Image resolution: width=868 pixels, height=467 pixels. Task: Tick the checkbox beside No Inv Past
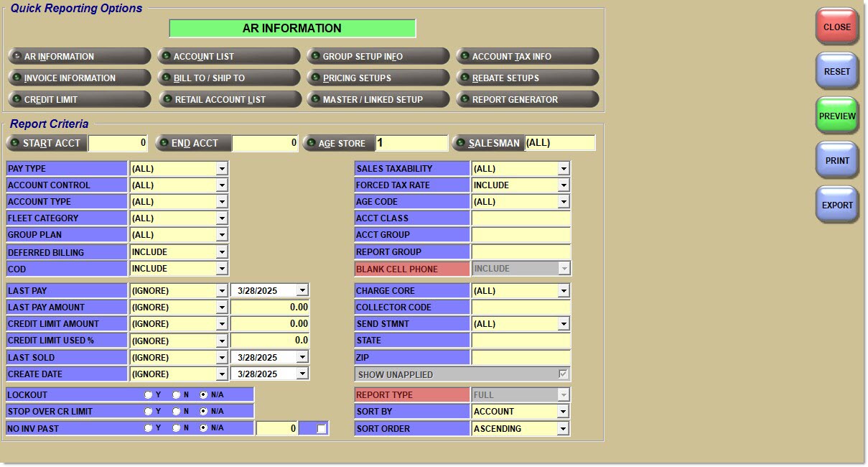(322, 429)
